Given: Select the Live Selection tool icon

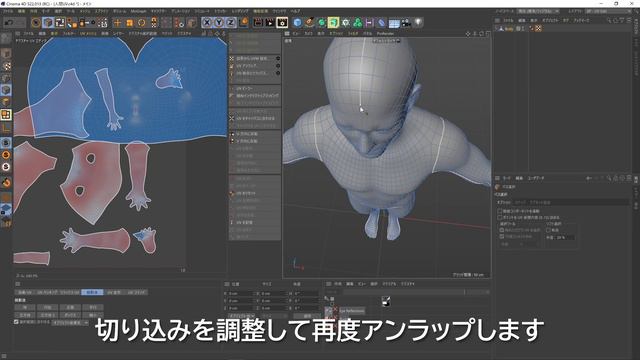Looking at the screenshot, I should [36, 23].
